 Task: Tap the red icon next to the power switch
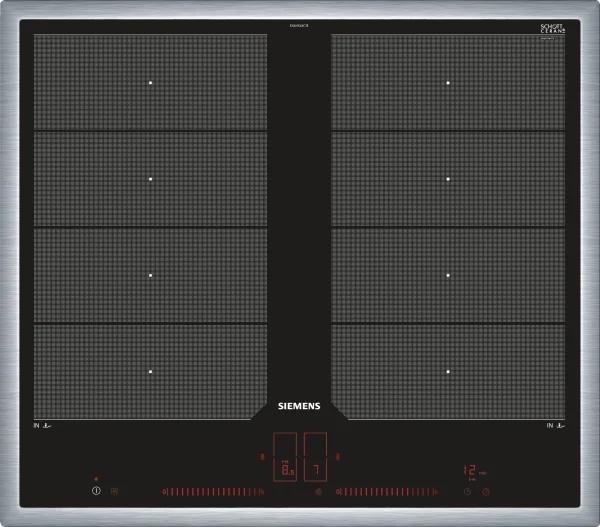pos(114,491)
